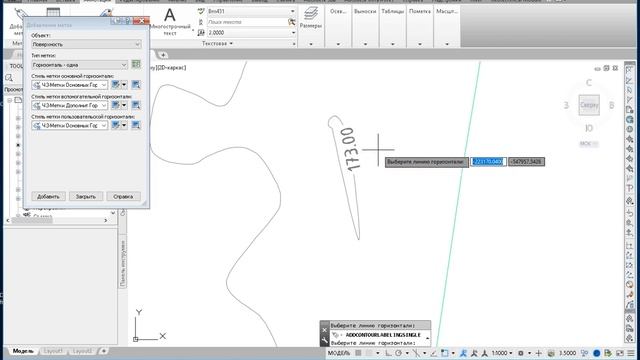Add a new layout with the plus after Layout2

[x=104, y=351]
